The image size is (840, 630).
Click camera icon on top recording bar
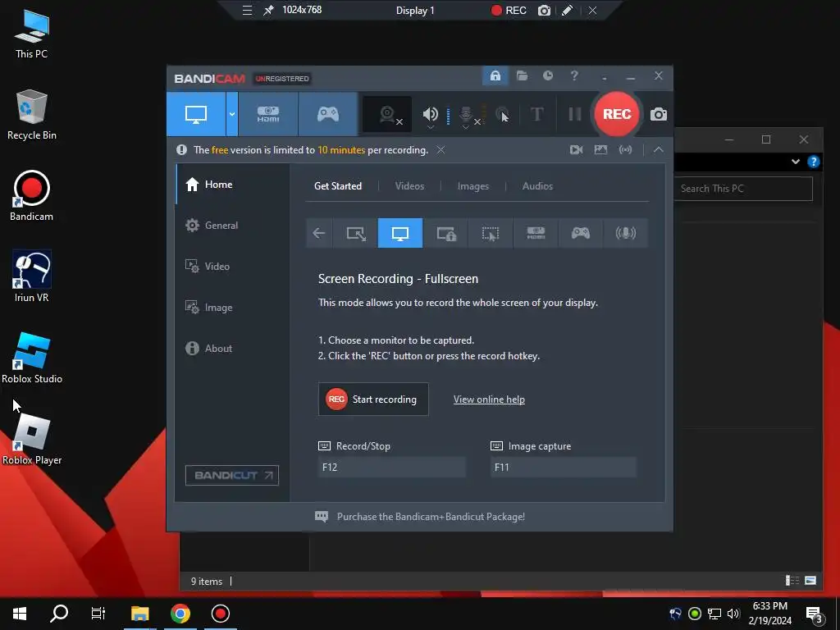pyautogui.click(x=544, y=10)
